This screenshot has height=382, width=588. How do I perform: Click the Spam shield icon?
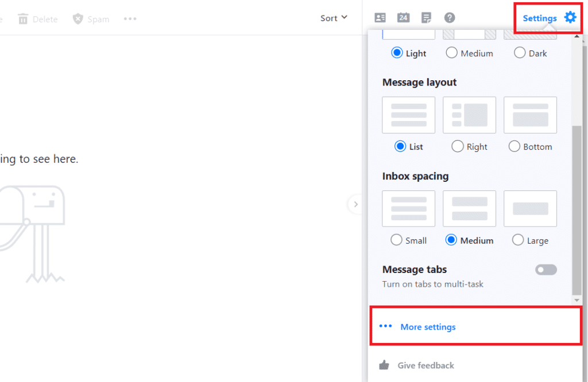pyautogui.click(x=76, y=18)
